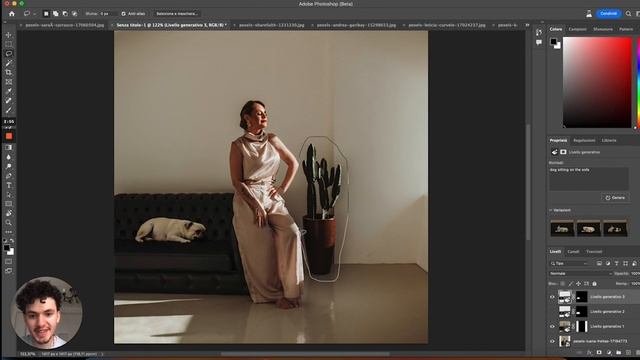Open the Lasso tool preset dropdown arrow
Viewport: 640px width, 360px height.
pyautogui.click(x=34, y=13)
